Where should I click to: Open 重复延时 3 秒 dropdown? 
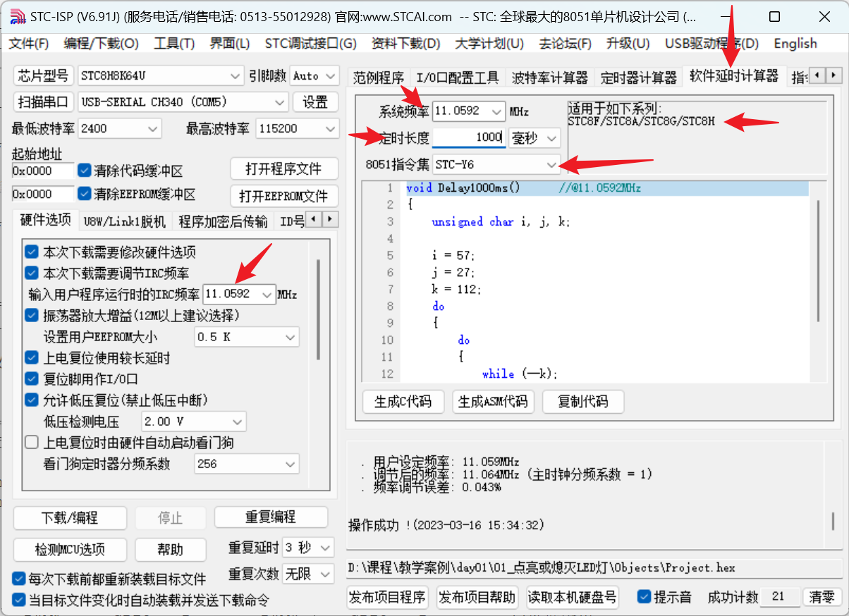coord(308,548)
